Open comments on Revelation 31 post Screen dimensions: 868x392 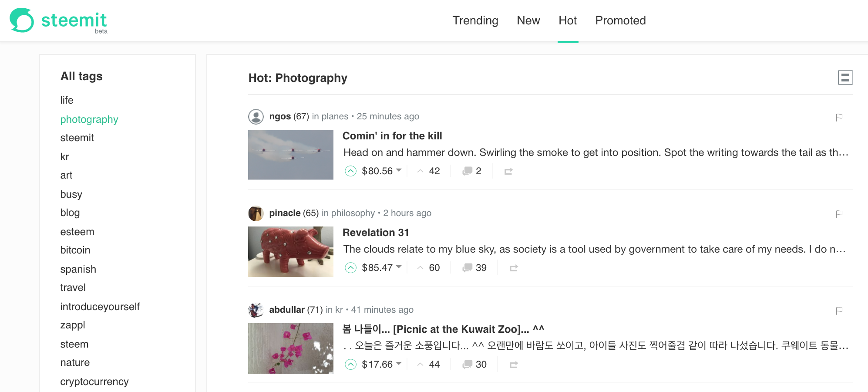[x=474, y=268]
